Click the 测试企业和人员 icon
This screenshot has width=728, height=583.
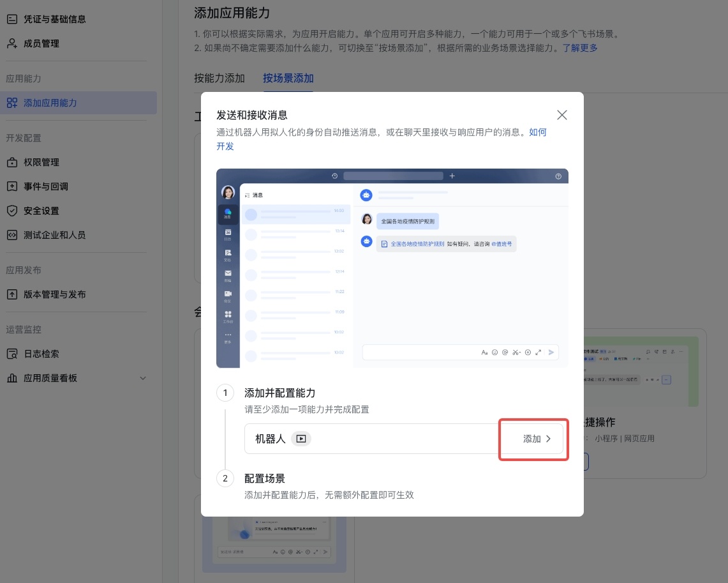pos(12,235)
